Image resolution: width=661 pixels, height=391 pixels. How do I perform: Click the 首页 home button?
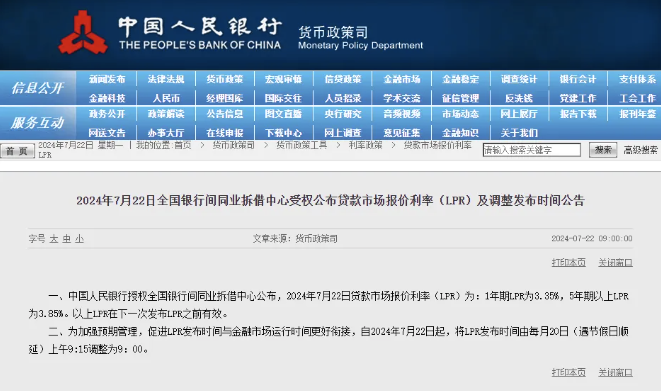coord(17,151)
